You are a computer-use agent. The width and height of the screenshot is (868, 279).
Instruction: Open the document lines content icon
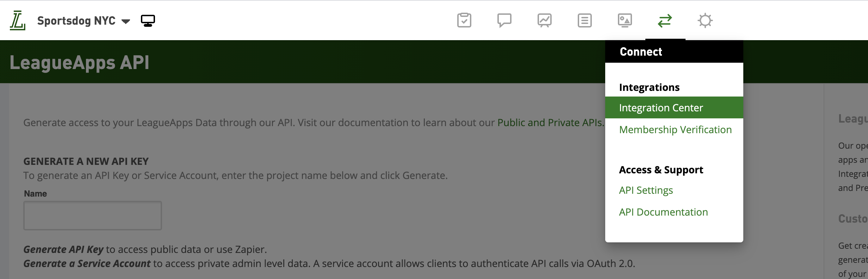[x=585, y=20]
